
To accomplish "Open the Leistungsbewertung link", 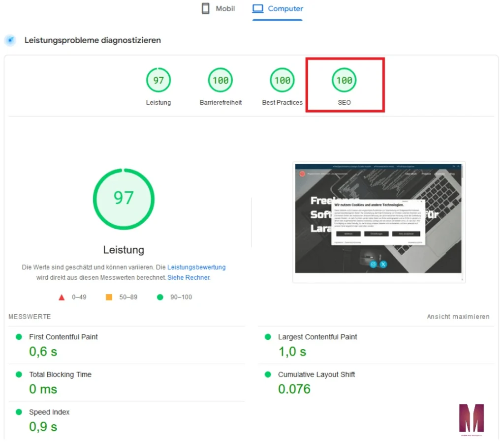I will point(196,267).
